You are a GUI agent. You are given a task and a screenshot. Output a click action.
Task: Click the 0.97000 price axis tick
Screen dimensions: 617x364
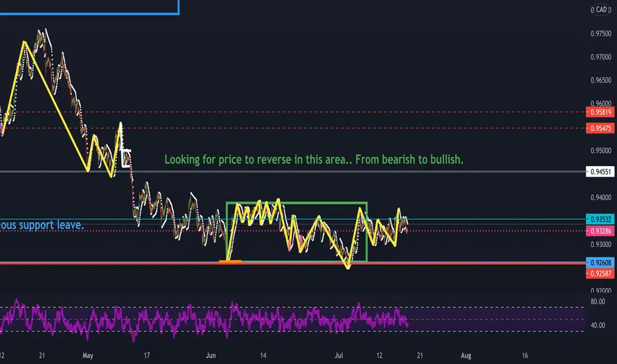(601, 57)
